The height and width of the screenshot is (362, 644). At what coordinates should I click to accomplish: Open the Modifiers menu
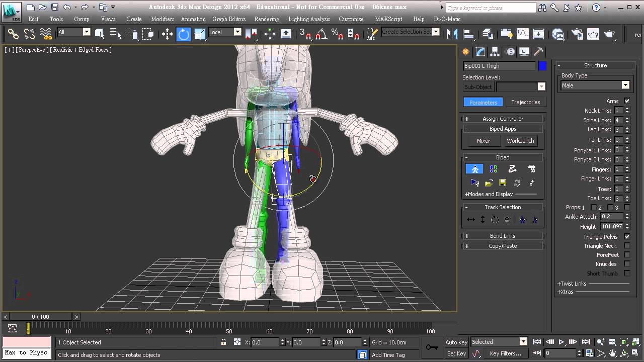pos(163,19)
